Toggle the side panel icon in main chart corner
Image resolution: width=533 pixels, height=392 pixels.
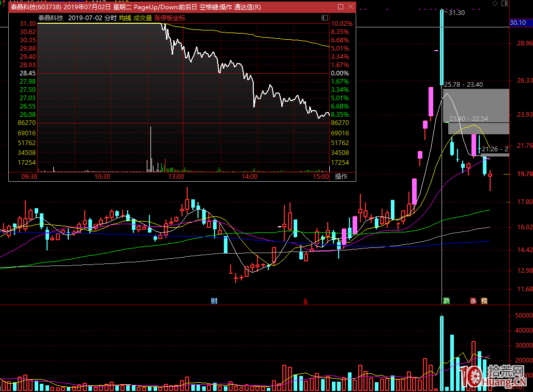click(505, 4)
